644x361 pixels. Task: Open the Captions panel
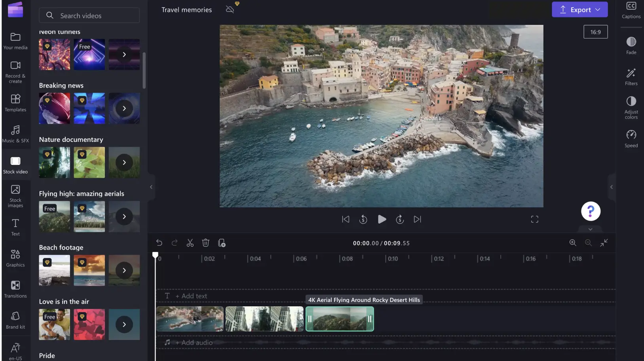pyautogui.click(x=631, y=10)
